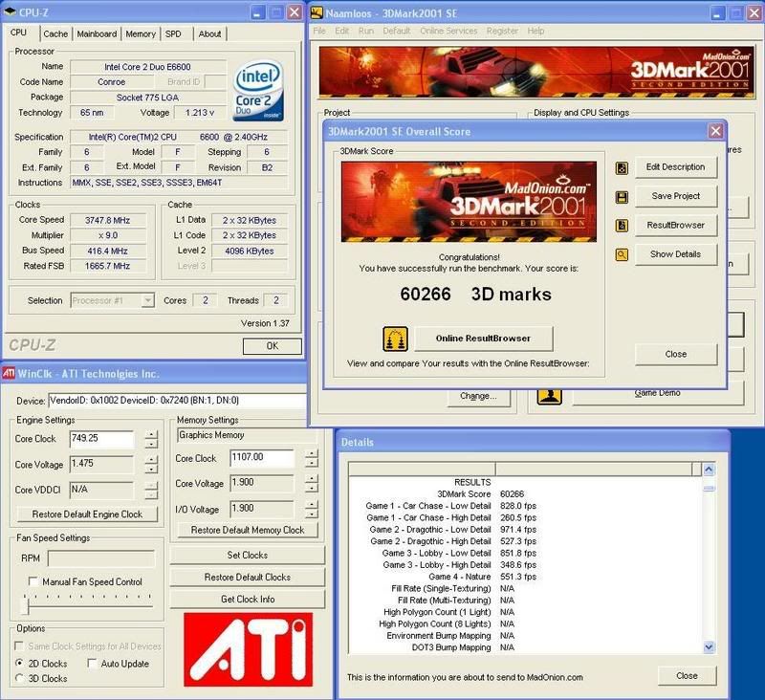Open the SPD tab

coord(173,34)
